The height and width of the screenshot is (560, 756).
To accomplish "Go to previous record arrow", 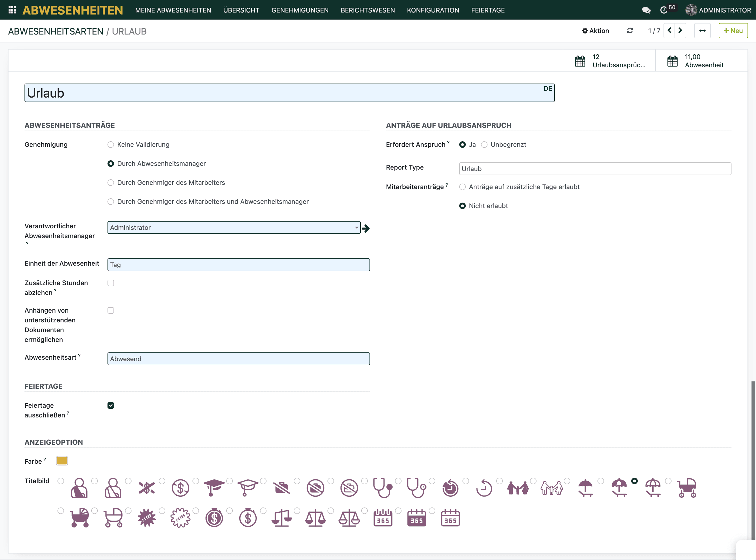I will click(669, 31).
